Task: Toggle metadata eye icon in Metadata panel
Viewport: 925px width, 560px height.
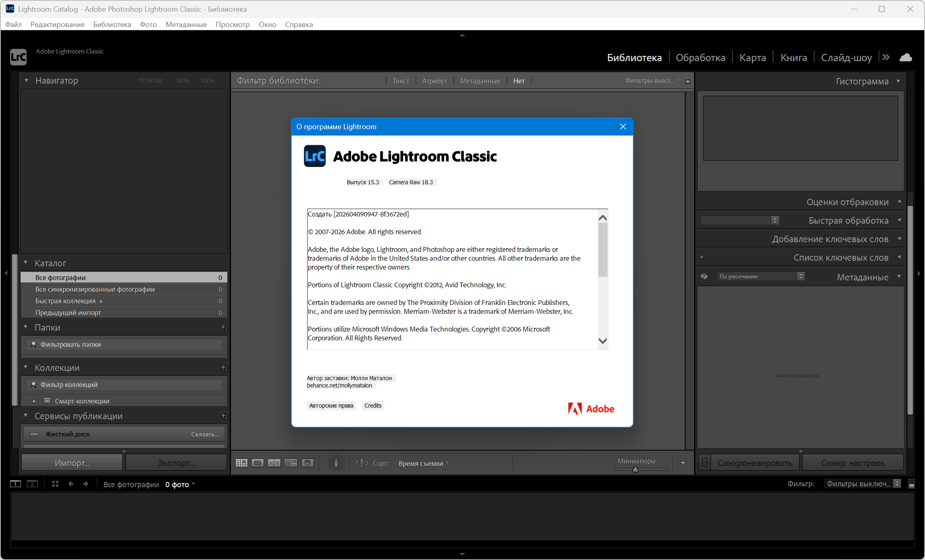Action: pos(704,276)
